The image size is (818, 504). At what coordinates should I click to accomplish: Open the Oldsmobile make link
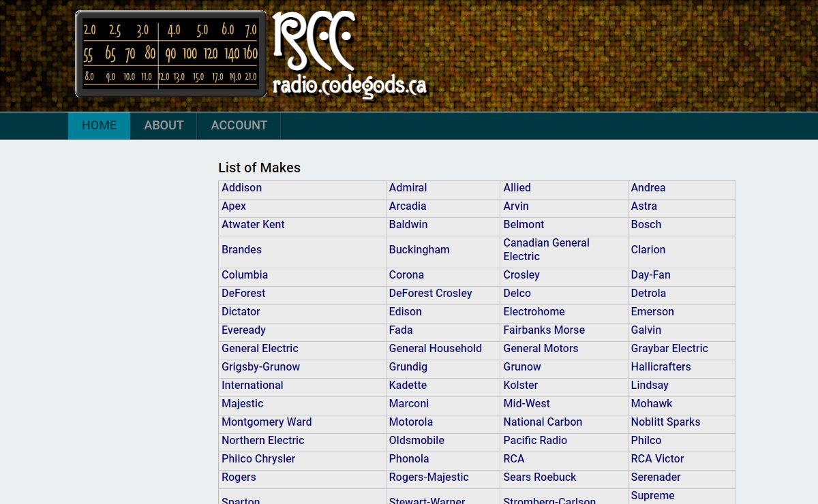(x=416, y=441)
